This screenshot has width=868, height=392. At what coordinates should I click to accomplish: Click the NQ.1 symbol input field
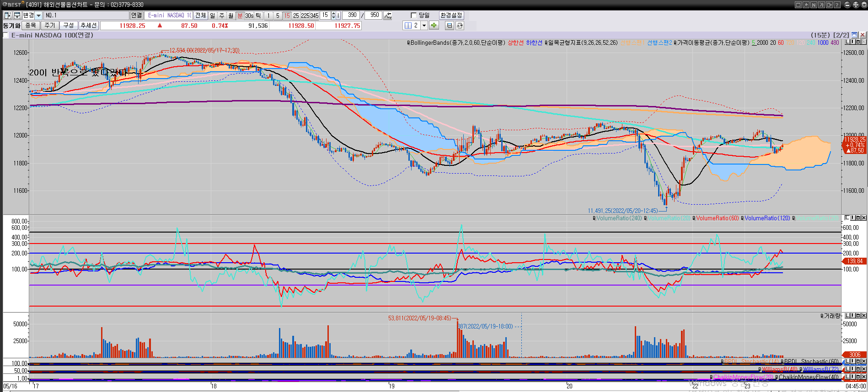tap(86, 16)
